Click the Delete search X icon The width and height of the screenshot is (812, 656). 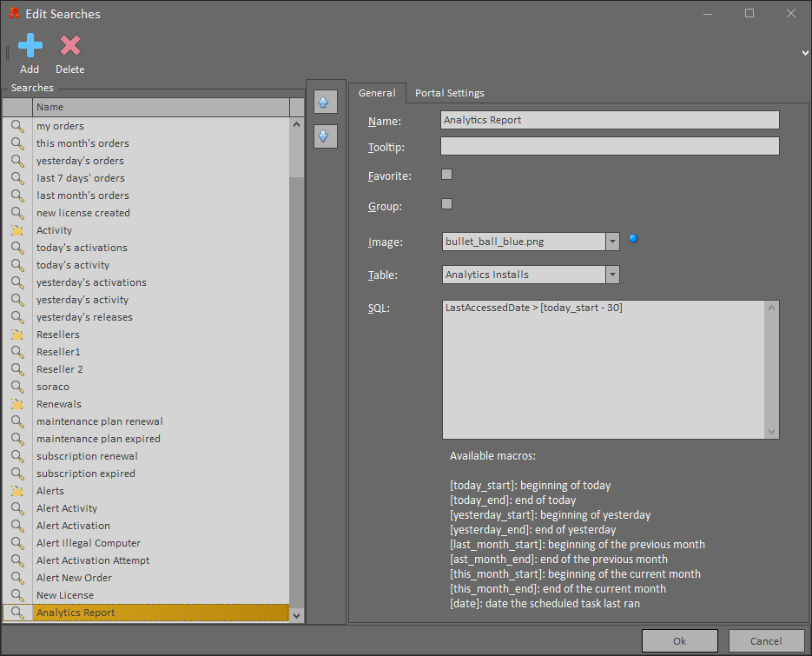tap(70, 46)
